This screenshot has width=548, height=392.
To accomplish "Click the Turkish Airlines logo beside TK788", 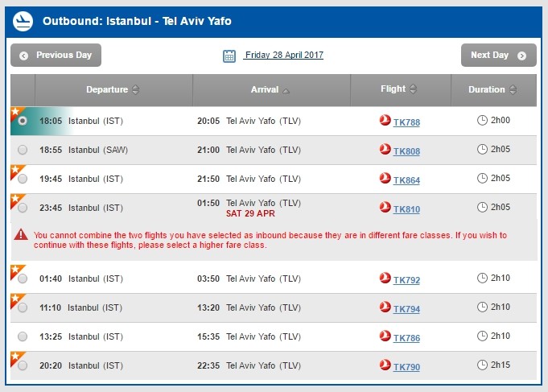I will click(x=385, y=121).
